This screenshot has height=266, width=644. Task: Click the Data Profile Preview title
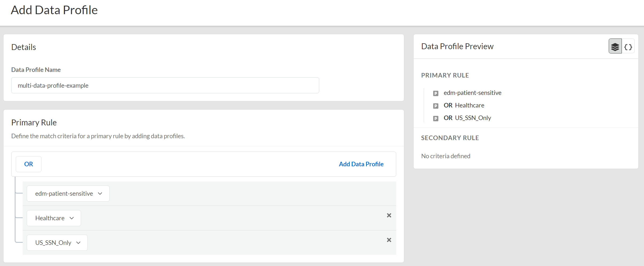point(457,46)
